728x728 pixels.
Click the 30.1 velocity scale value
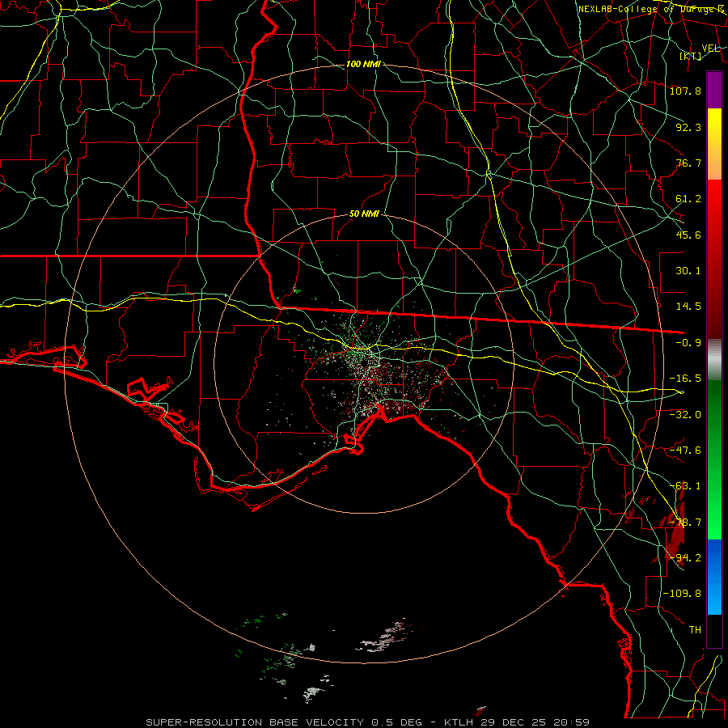coord(688,271)
